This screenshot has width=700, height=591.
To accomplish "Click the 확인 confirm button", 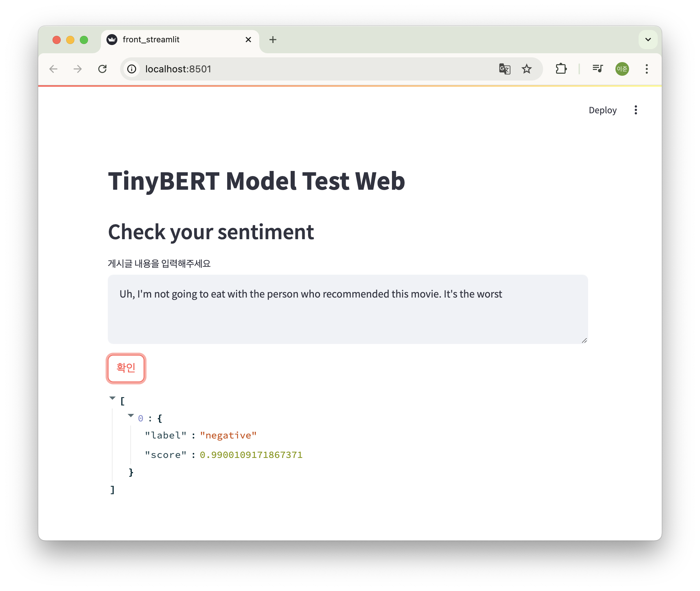I will point(126,368).
